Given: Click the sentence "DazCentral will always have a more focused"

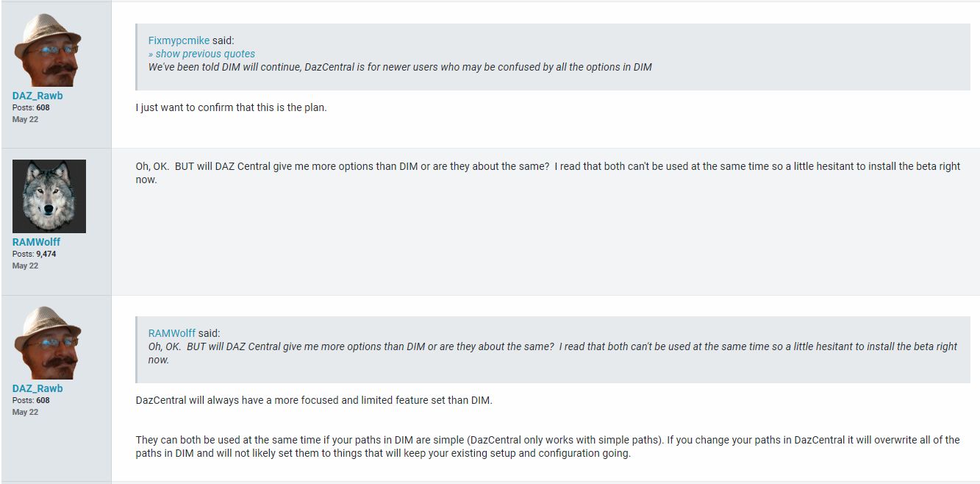Looking at the screenshot, I should point(314,400).
